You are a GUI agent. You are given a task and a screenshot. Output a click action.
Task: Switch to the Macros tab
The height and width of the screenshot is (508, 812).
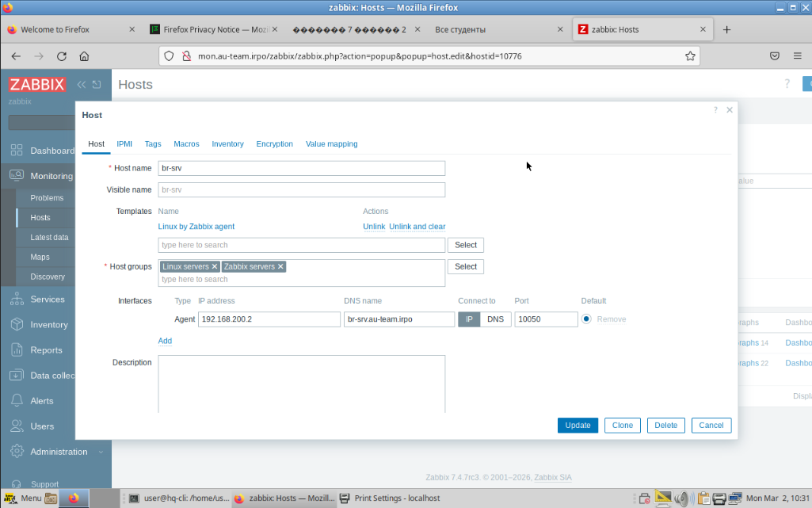click(x=186, y=144)
